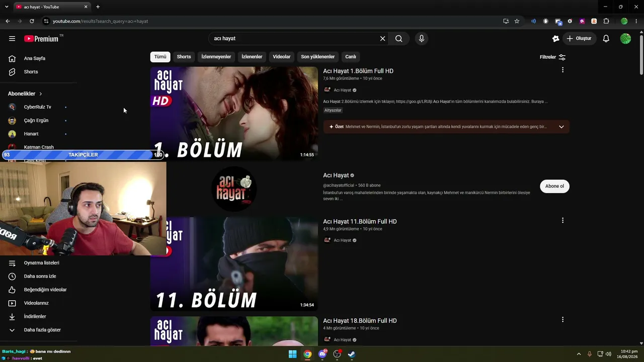The width and height of the screenshot is (644, 362).
Task: Expand the Özet summary of 1.Bölüm
Action: click(561, 127)
